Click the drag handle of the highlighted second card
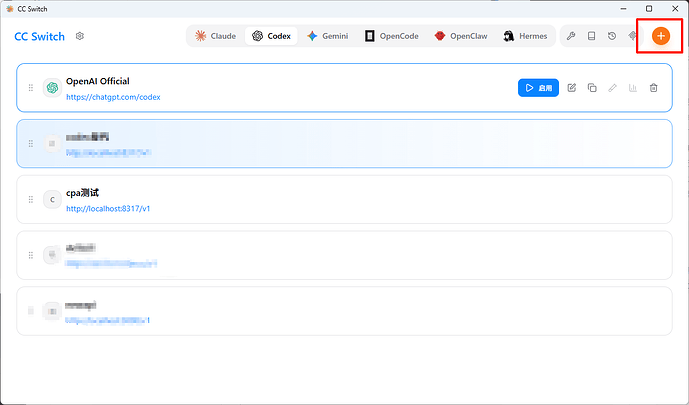Screen dimensions: 689x405 [x=31, y=144]
